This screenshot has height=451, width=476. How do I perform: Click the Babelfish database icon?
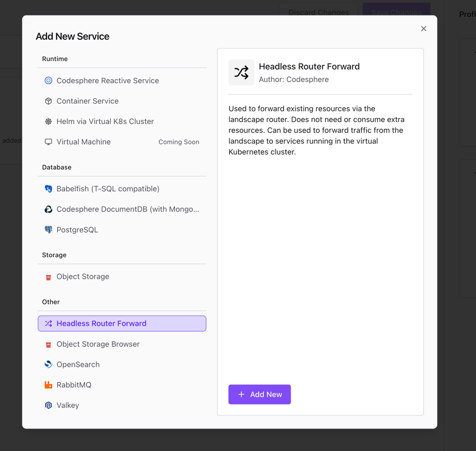click(48, 189)
